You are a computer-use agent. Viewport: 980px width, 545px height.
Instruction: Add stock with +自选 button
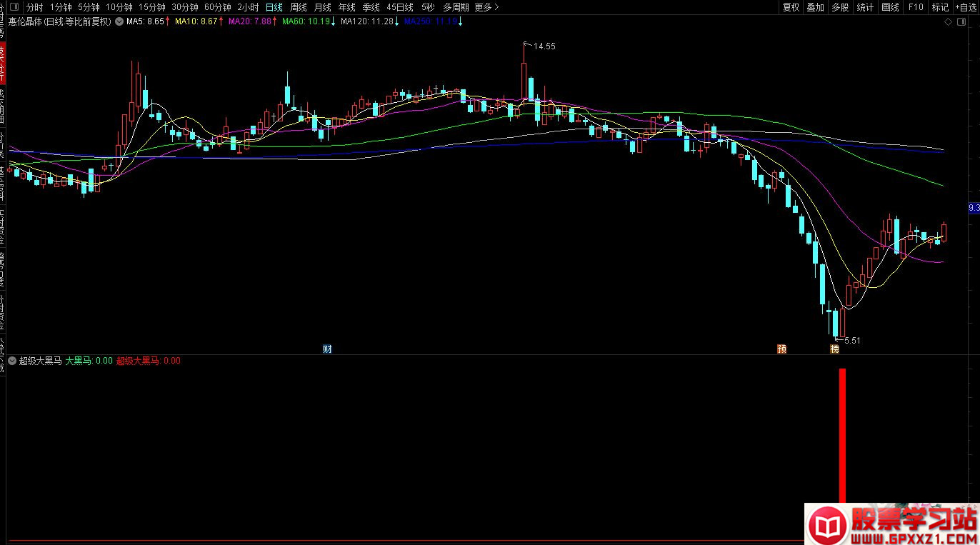[964, 7]
